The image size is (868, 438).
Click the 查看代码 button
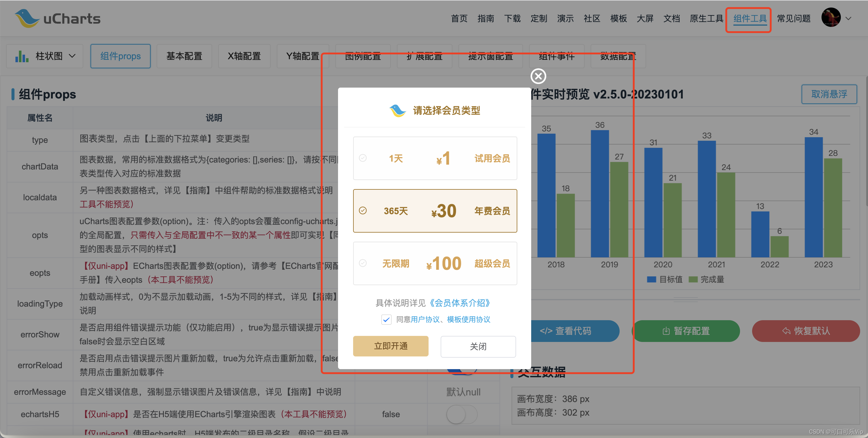coord(575,331)
